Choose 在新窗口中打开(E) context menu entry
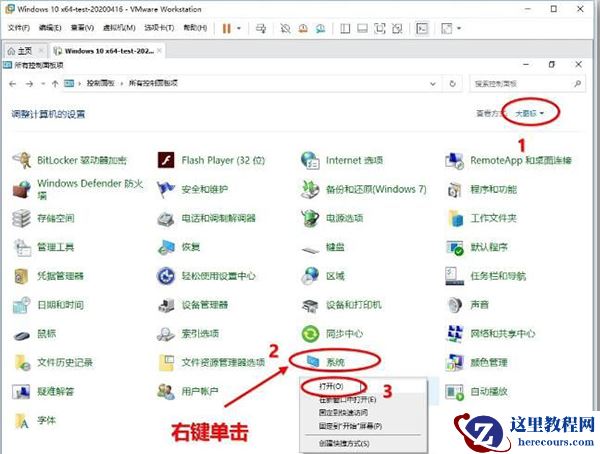Image resolution: width=600 pixels, height=454 pixels. pos(347,400)
